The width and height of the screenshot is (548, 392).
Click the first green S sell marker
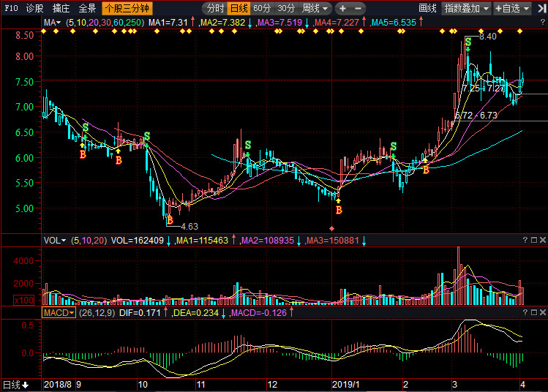85,127
